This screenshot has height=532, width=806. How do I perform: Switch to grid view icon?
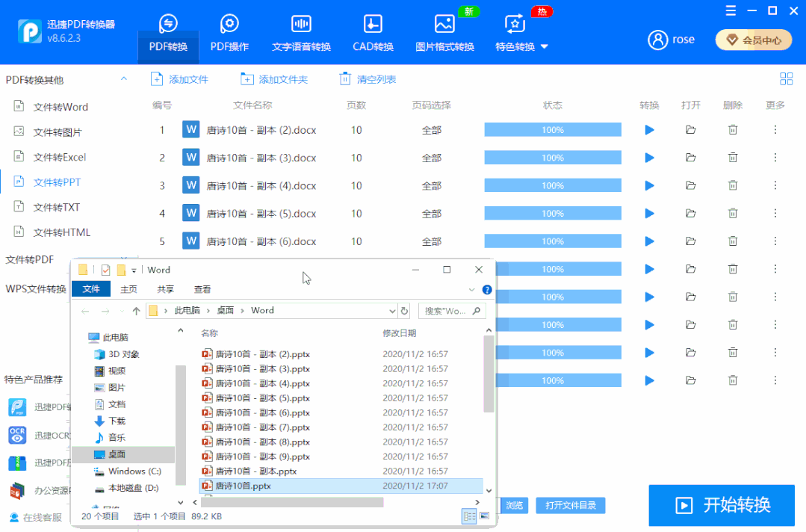click(786, 78)
